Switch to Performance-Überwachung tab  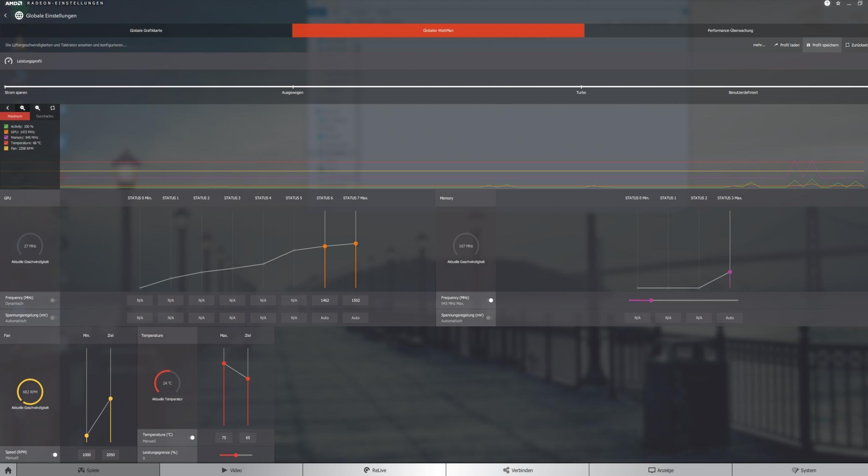730,31
